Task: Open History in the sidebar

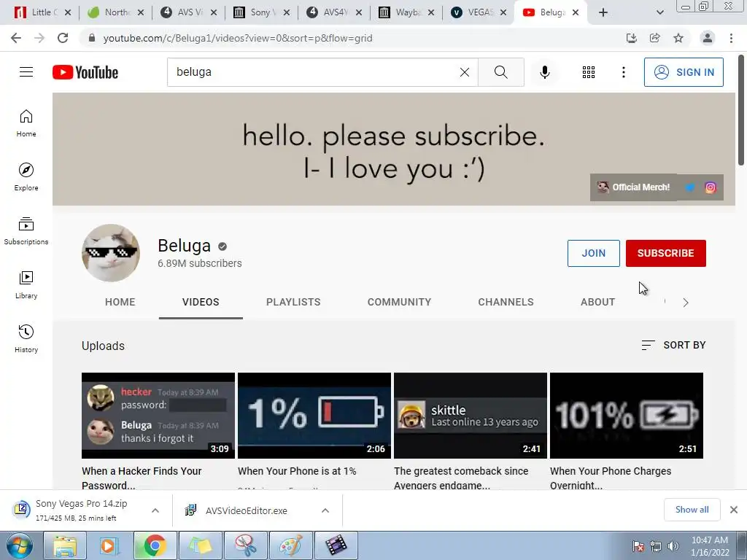Action: [x=26, y=338]
